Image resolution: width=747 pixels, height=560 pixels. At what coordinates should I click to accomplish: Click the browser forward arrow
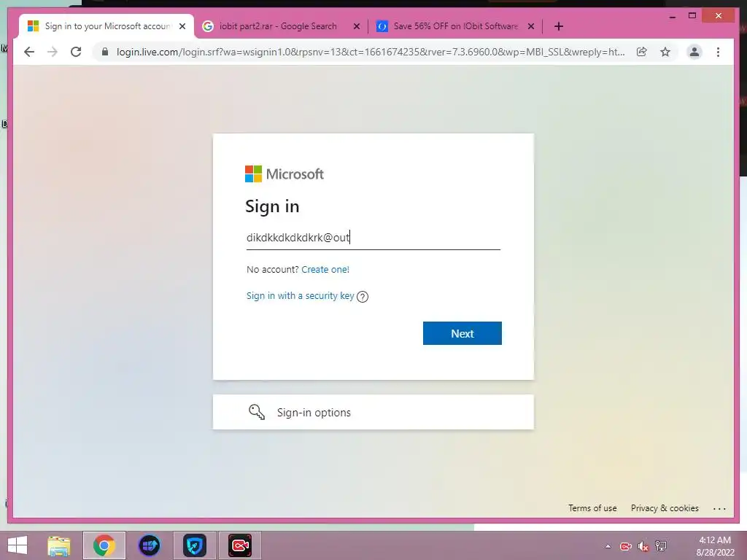53,52
